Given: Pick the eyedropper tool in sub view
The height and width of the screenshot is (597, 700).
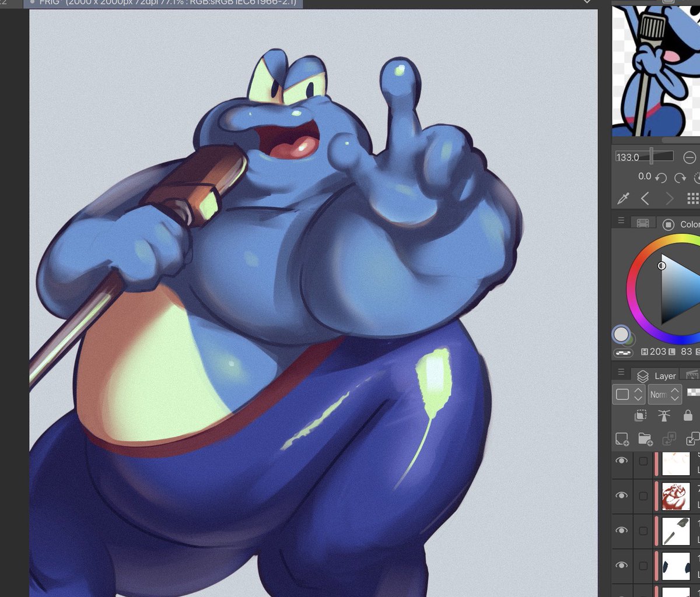Looking at the screenshot, I should click(x=623, y=198).
